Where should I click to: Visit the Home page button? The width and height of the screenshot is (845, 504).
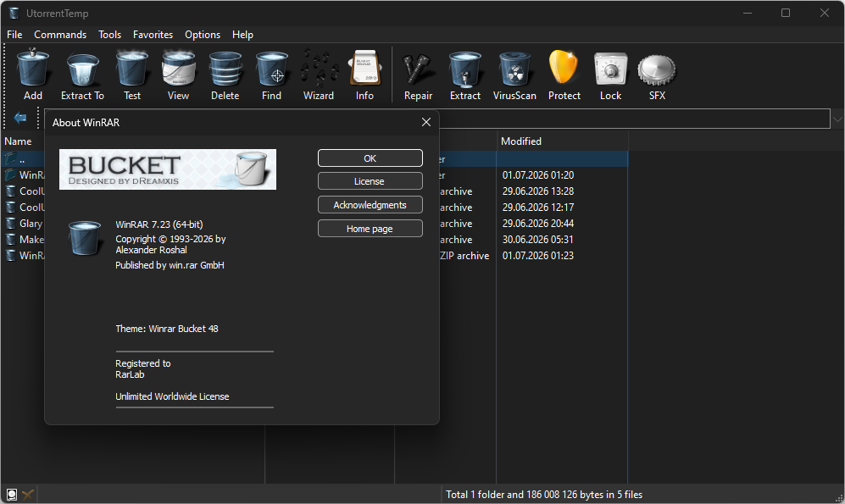click(370, 229)
